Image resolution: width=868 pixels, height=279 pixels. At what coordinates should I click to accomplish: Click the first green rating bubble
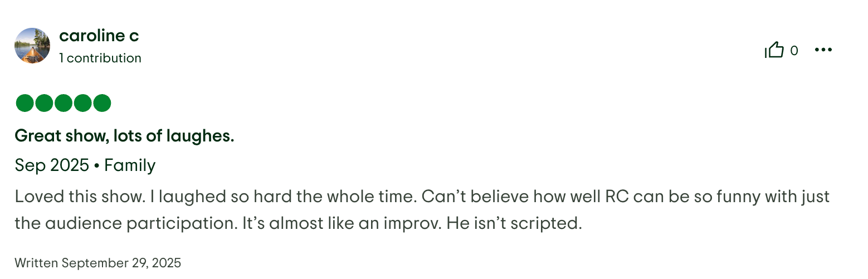(x=25, y=104)
